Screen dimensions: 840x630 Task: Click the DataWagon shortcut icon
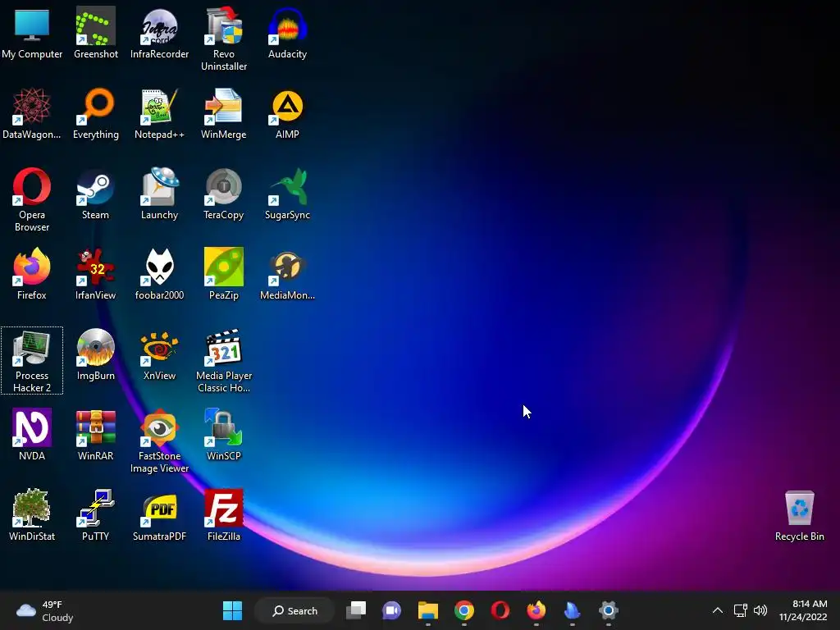(x=32, y=114)
